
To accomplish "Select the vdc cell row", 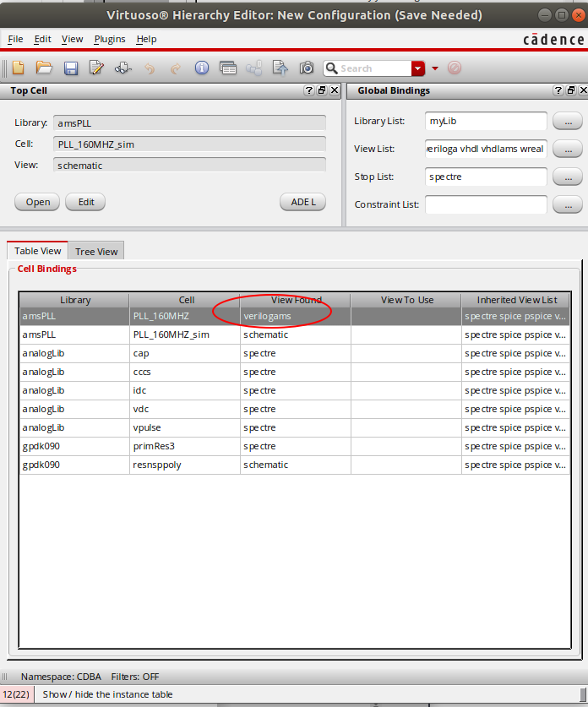I will click(x=185, y=409).
